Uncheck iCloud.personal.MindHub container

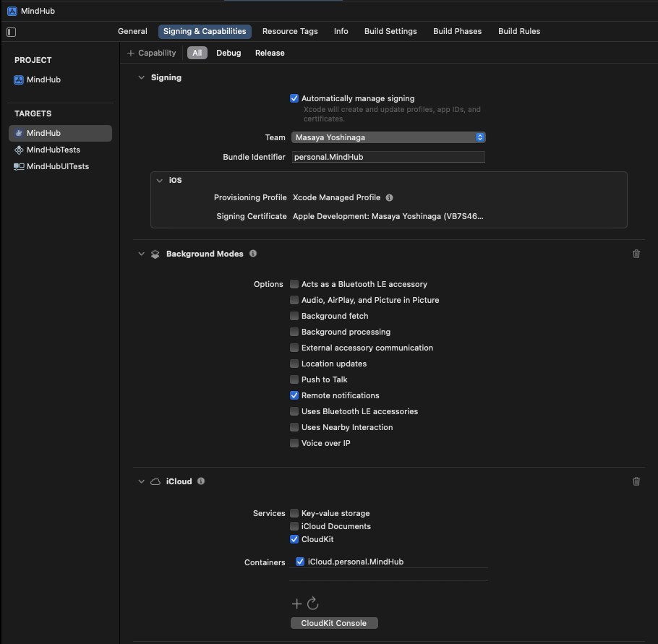pos(300,562)
